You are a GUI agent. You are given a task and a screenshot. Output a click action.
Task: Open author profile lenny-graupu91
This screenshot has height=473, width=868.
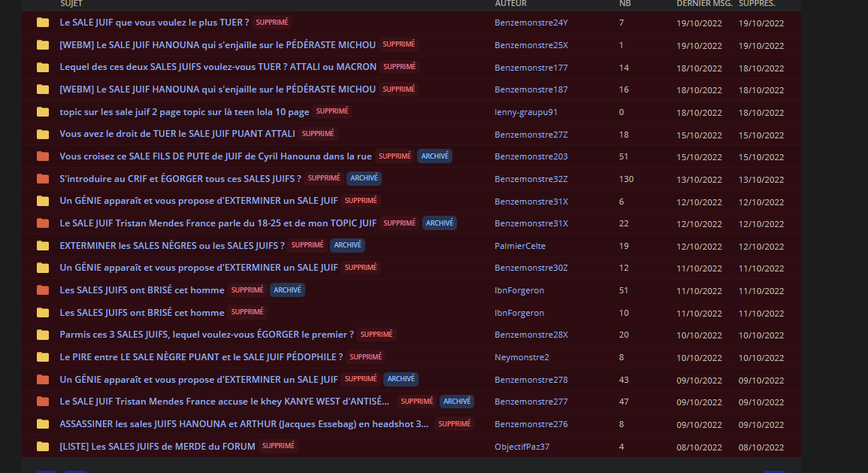point(526,112)
